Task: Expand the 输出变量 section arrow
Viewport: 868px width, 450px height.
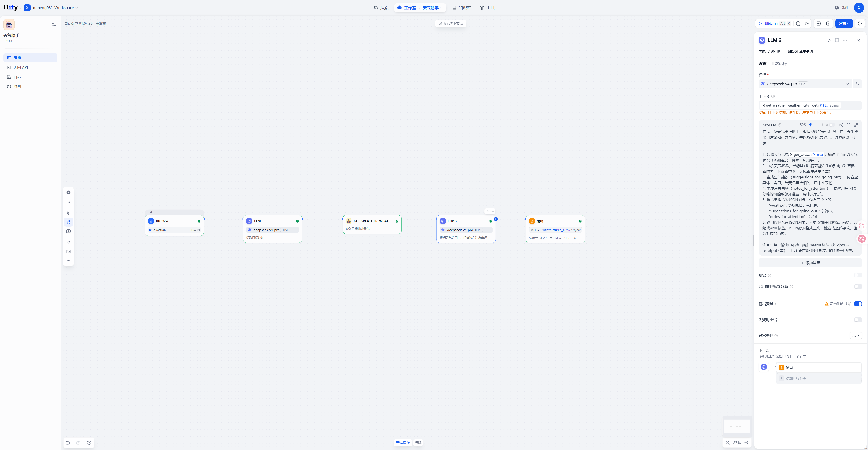Action: [776, 304]
